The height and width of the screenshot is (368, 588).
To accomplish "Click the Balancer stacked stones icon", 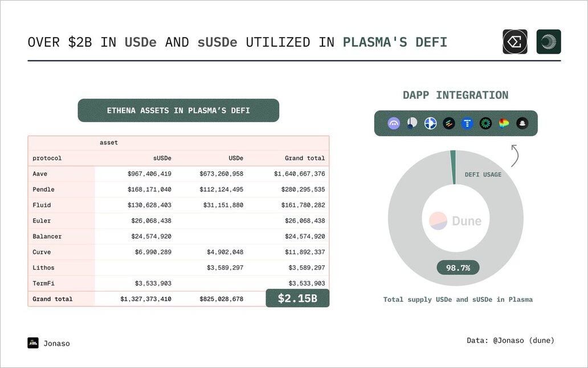I will (x=522, y=123).
